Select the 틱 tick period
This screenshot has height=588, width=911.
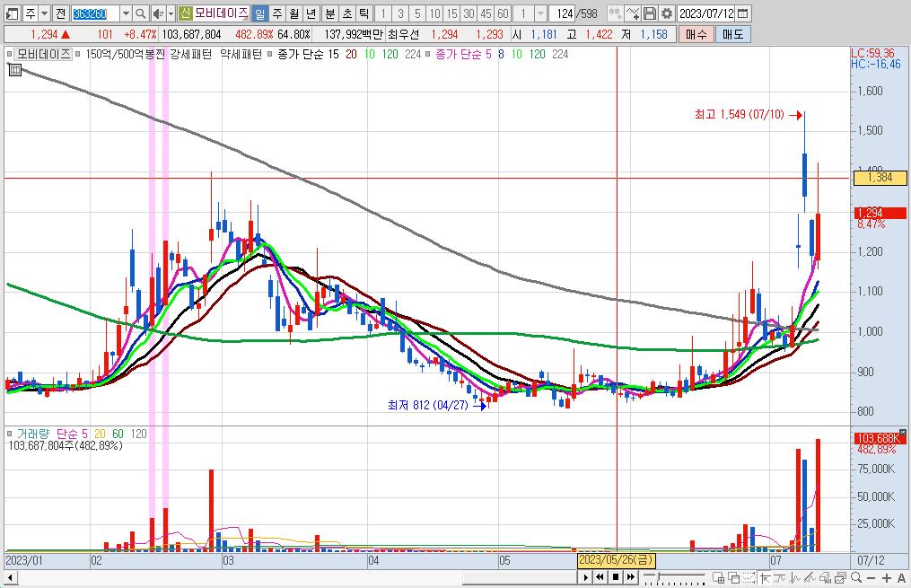364,13
